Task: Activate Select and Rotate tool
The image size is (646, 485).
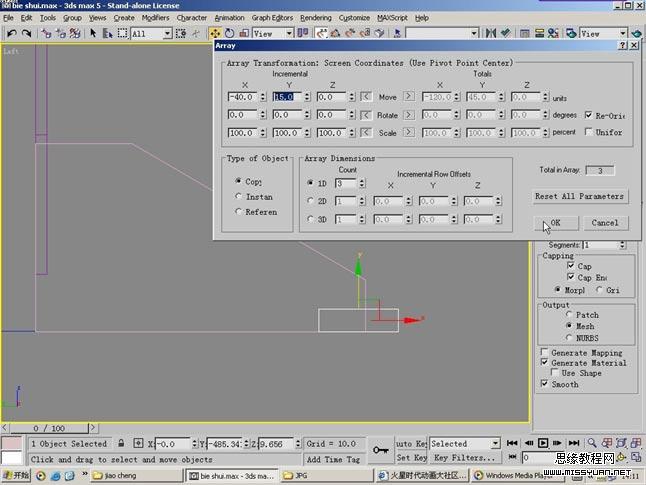Action: [x=229, y=33]
